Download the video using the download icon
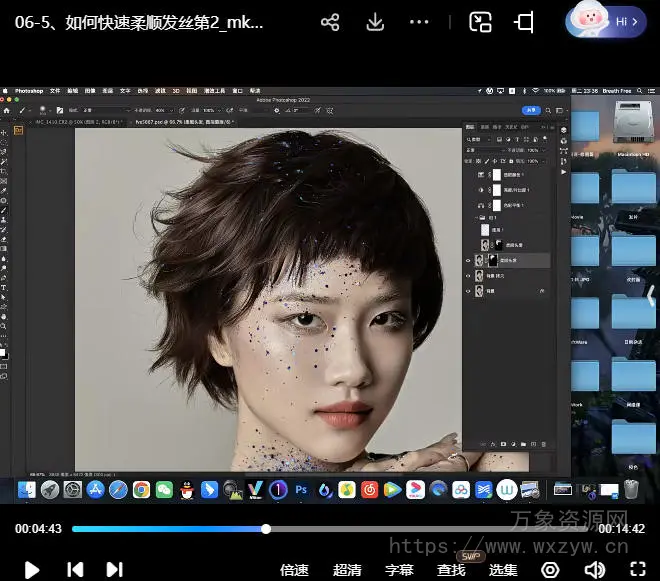Viewport: 660px width, 581px height. click(375, 22)
